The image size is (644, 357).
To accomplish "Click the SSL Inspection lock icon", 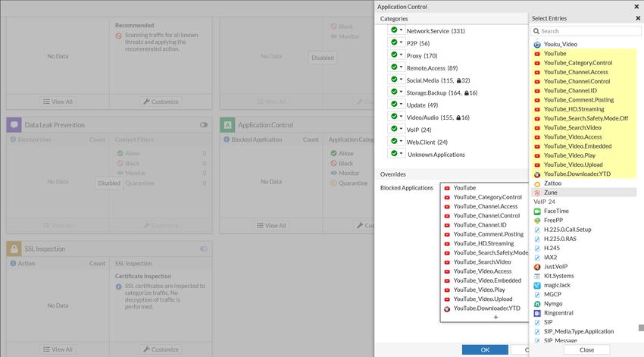I will click(x=14, y=249).
